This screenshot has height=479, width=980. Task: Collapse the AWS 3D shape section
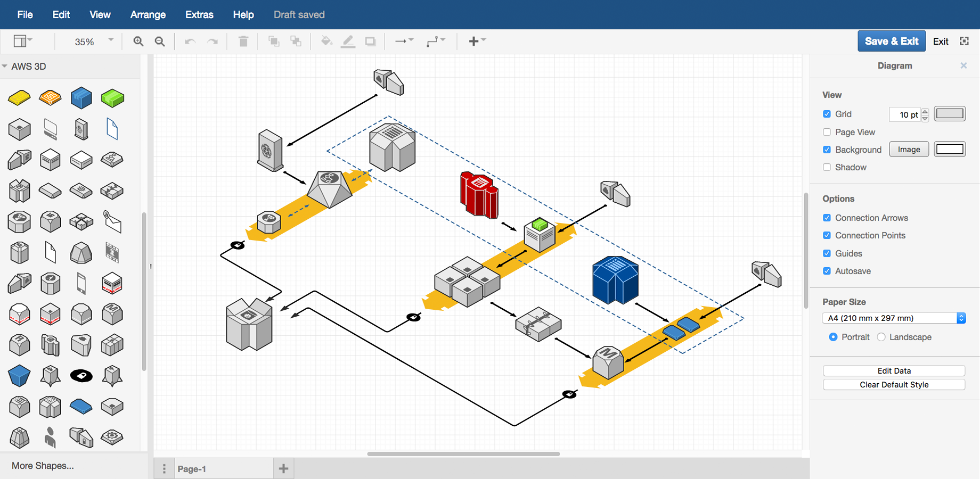coord(5,66)
